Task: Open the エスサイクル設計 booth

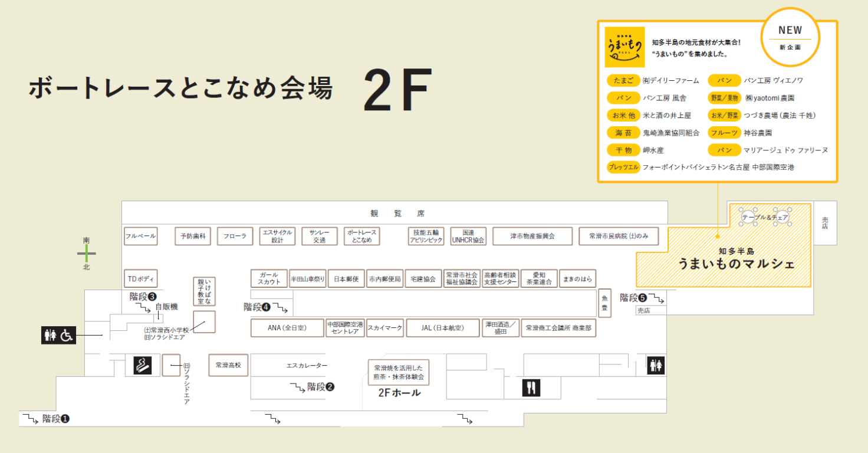Action: 278,236
